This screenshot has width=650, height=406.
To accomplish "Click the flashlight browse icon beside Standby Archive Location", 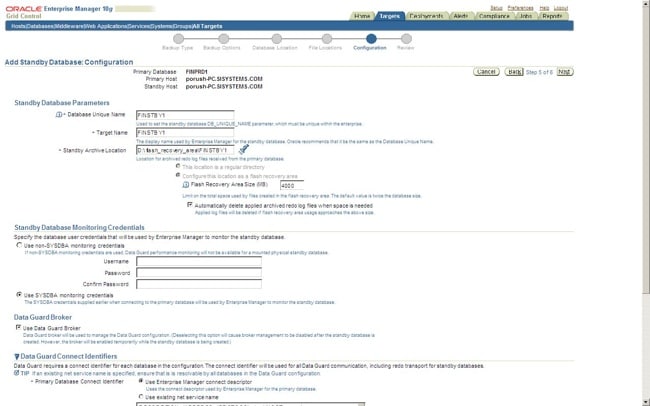I will pyautogui.click(x=244, y=149).
